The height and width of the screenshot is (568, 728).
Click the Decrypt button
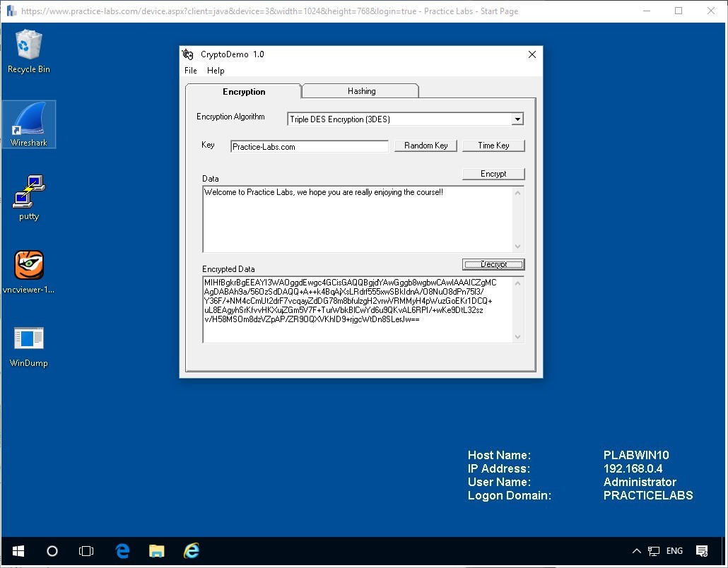(x=493, y=264)
